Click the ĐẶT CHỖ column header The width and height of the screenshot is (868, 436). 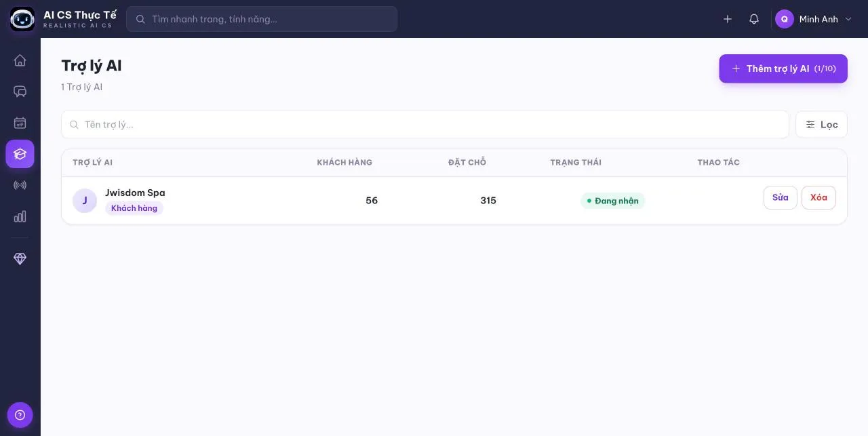(467, 163)
